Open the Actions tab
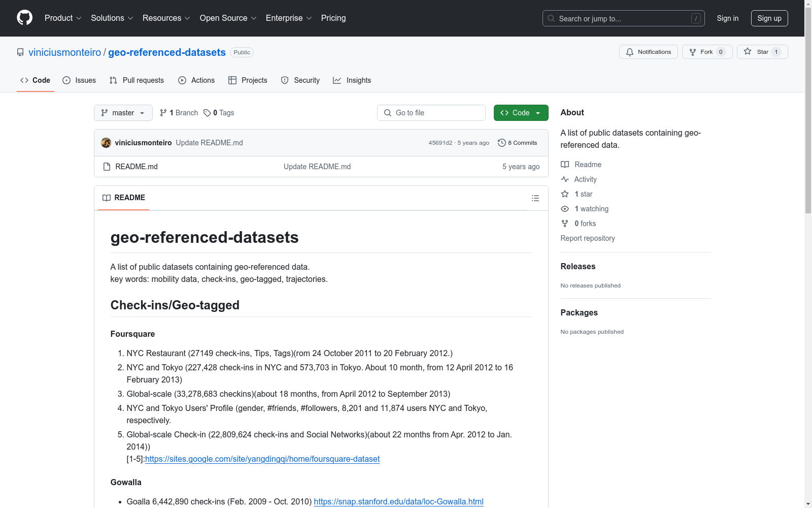The height and width of the screenshot is (508, 812). (x=196, y=80)
